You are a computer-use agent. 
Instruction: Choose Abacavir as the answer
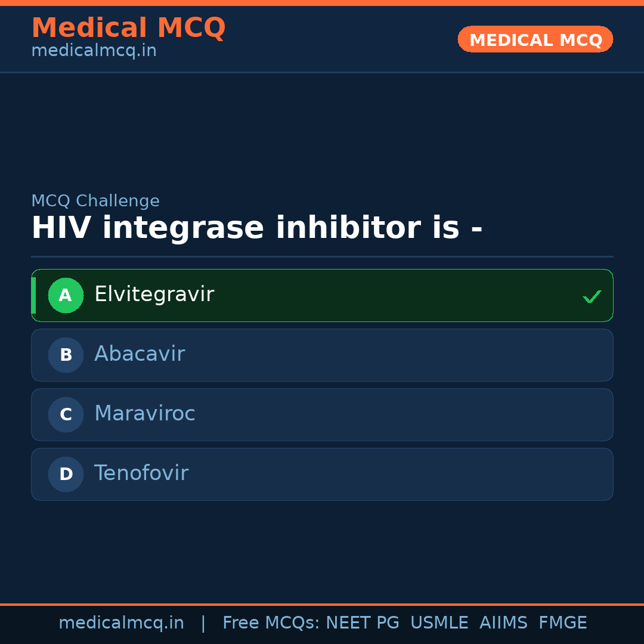(322, 355)
